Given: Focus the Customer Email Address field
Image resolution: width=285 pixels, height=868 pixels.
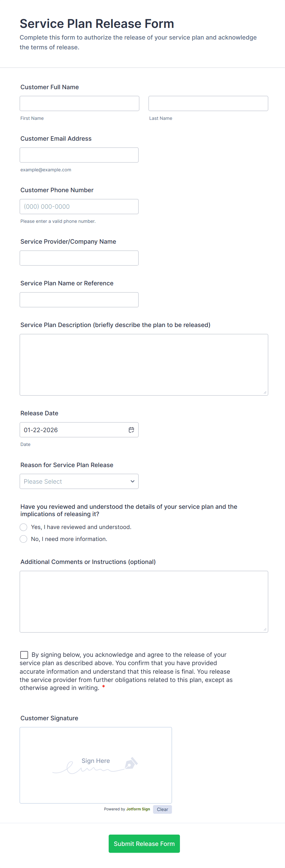Looking at the screenshot, I should [x=79, y=155].
